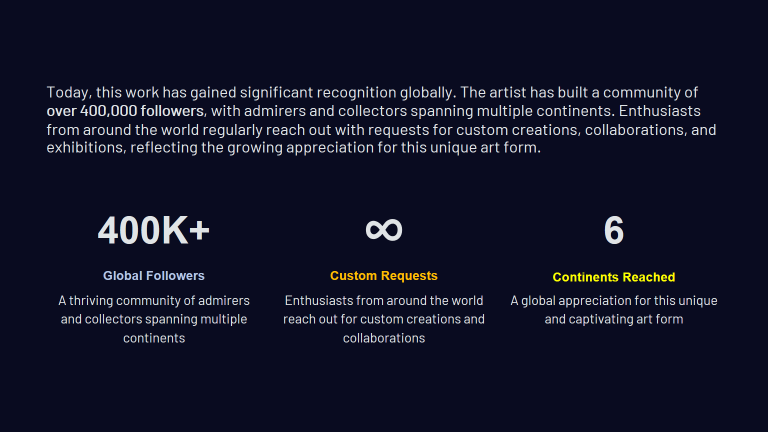Select the Custom Requests heading
The image size is (768, 432).
coord(384,276)
